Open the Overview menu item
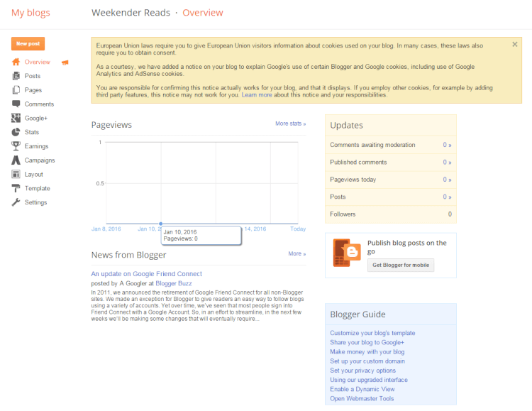 [38, 62]
